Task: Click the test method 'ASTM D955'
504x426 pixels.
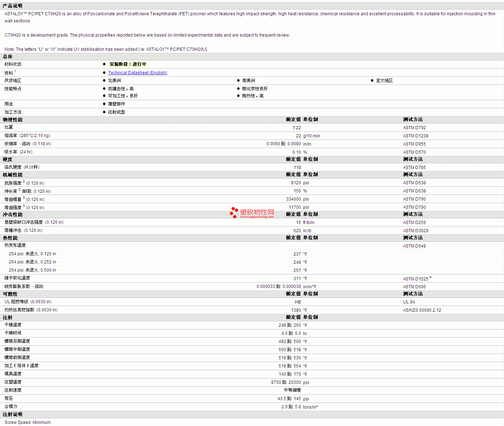Action: [415, 144]
